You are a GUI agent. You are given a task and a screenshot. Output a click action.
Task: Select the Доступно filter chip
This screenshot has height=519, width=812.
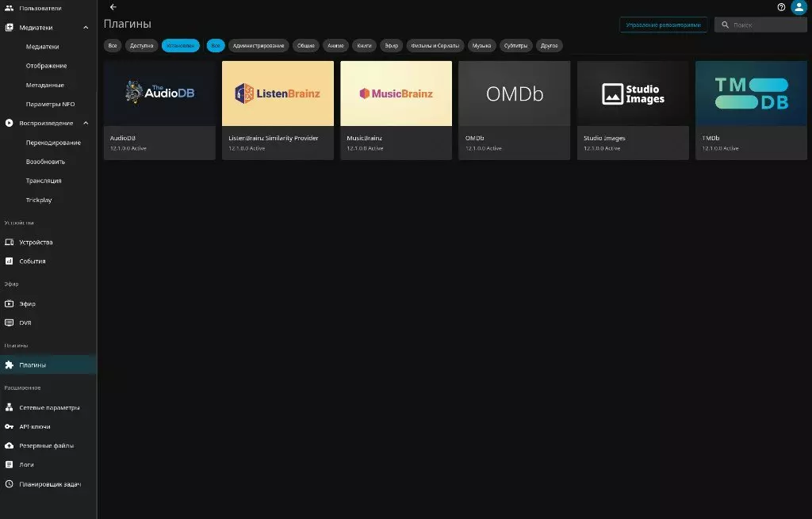coord(141,45)
